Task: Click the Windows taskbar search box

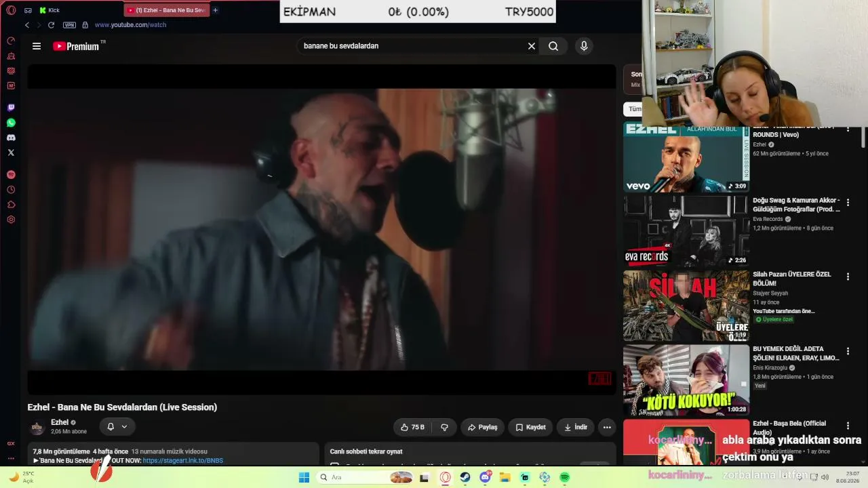Action: tap(365, 477)
